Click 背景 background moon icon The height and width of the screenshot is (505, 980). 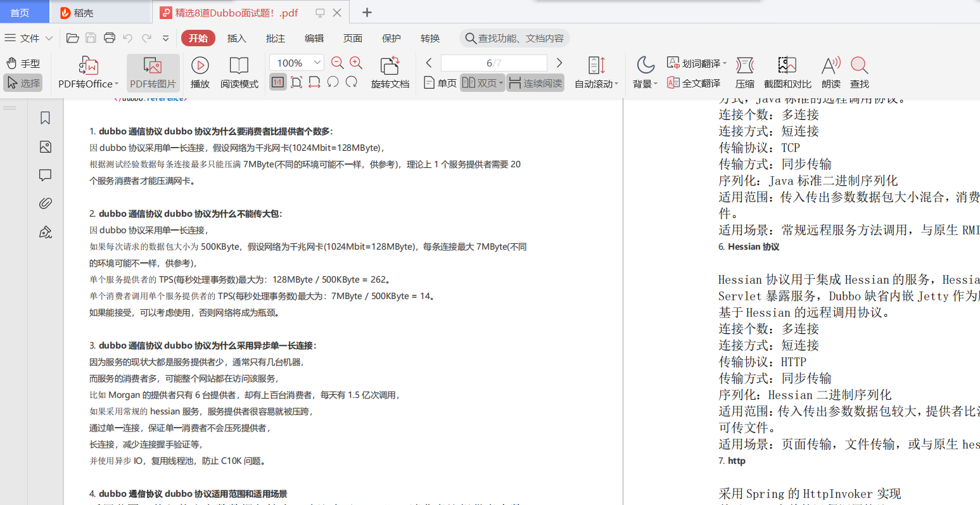tap(645, 65)
